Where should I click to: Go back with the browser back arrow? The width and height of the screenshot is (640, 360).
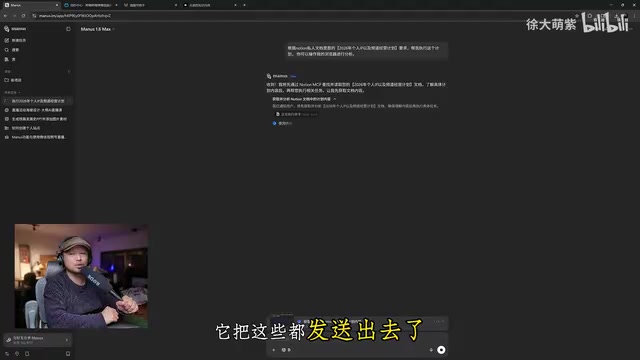[5, 16]
